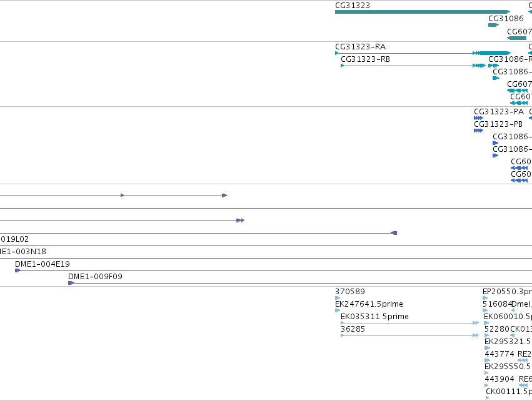The image size is (532, 401).
Task: Select the 516084 EST label
Action: pos(497,304)
